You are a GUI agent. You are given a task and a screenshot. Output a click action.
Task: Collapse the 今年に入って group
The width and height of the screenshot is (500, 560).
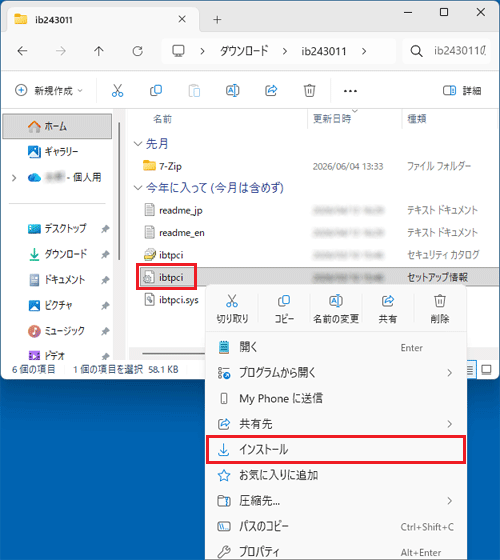coord(138,188)
